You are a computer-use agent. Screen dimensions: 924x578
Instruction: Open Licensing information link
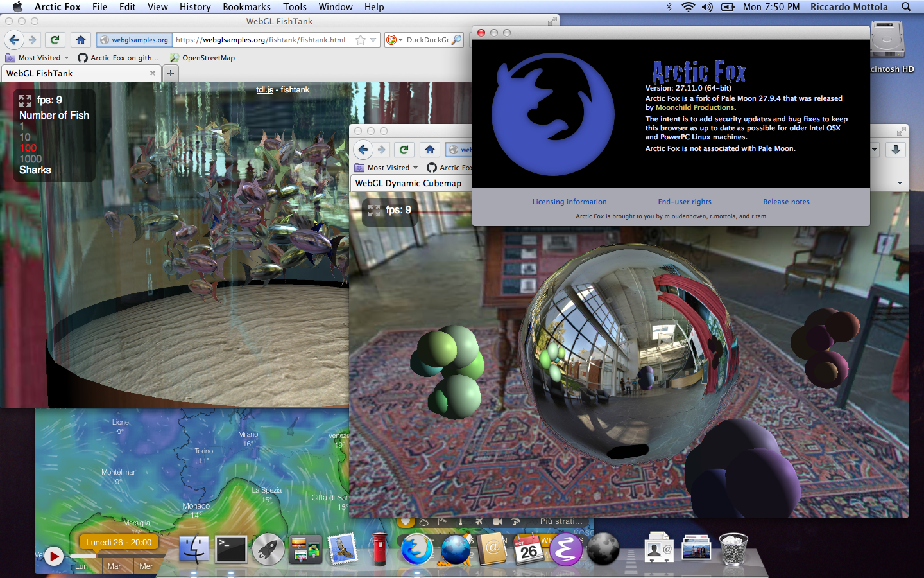pyautogui.click(x=569, y=202)
